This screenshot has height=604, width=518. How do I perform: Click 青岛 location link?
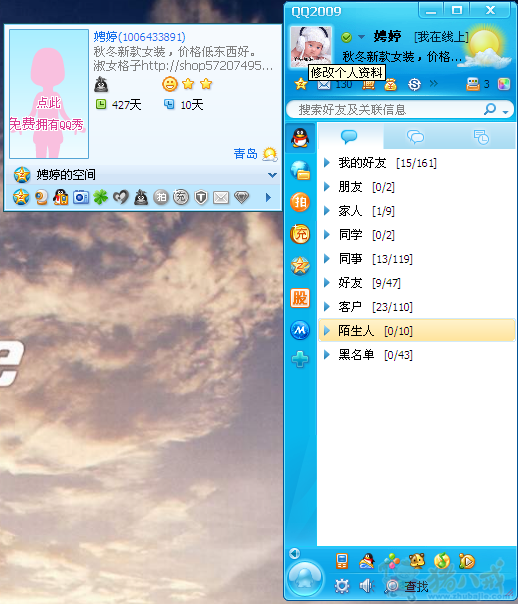click(245, 154)
